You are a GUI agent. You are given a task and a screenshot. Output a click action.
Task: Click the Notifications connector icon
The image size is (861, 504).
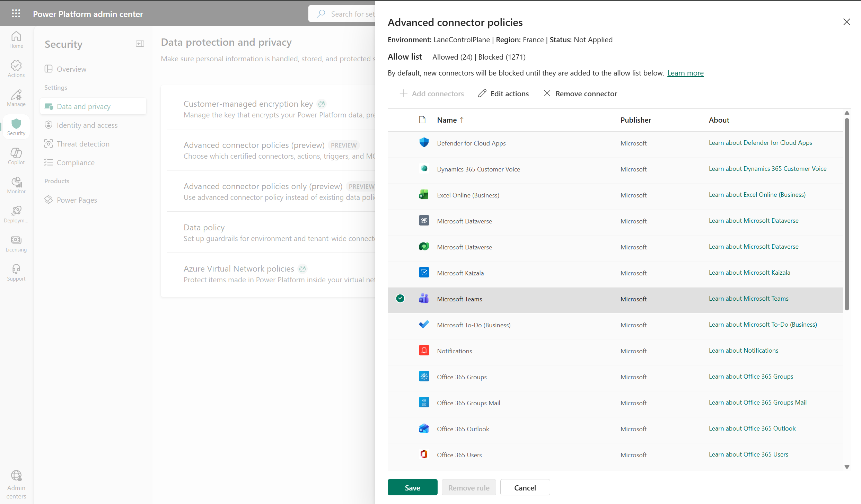pyautogui.click(x=424, y=351)
